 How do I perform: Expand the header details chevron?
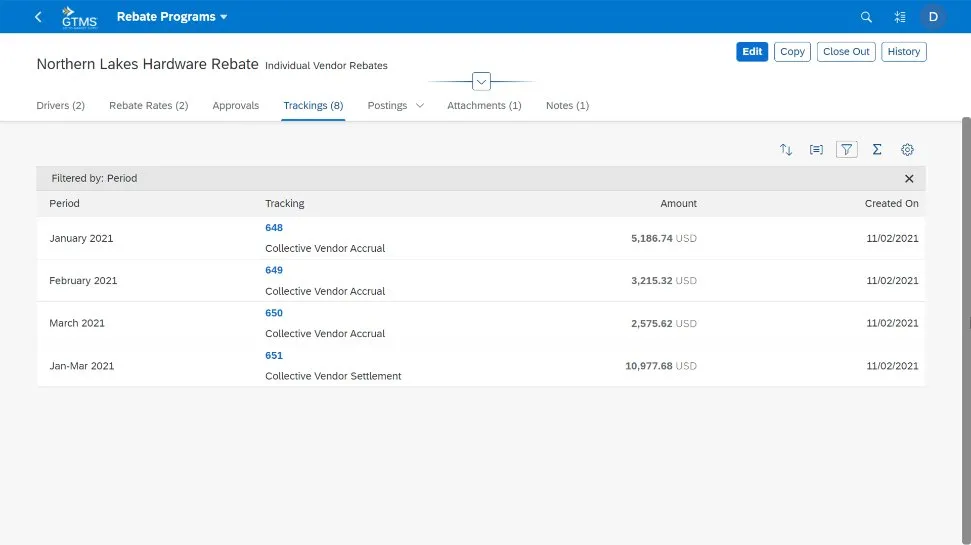[x=481, y=81]
